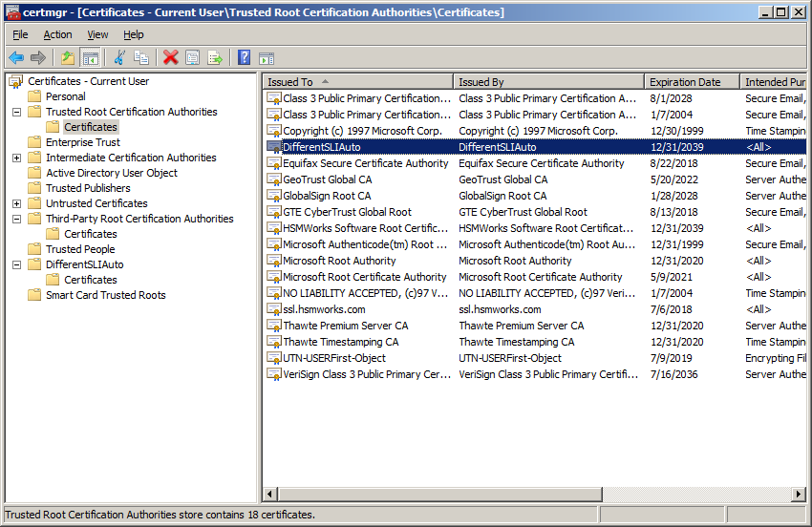This screenshot has height=527, width=812.
Task: Click the Copy toolbar icon
Action: tap(140, 57)
